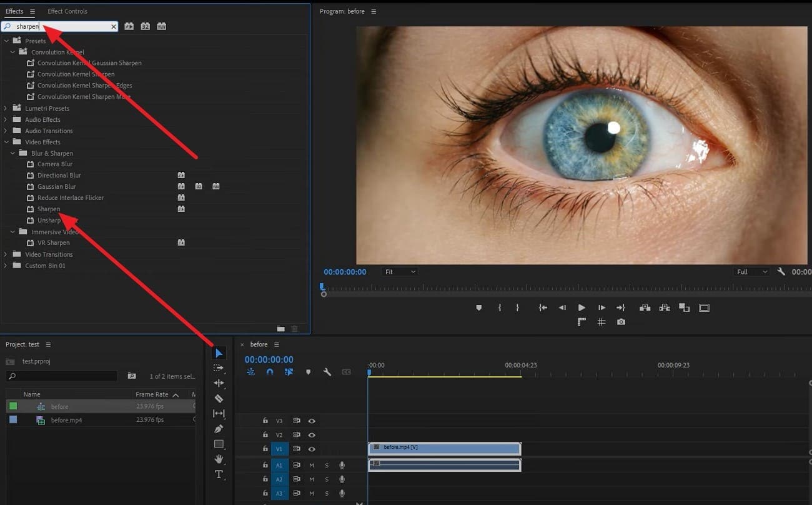The width and height of the screenshot is (812, 505).
Task: Click the before.mp4 clip on V1
Action: coord(444,448)
